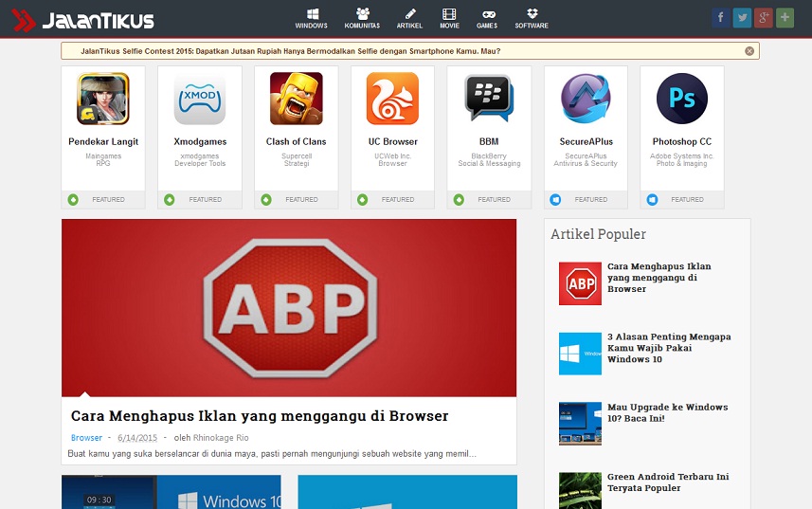Click Windows icon under Photoshop CC

tap(652, 199)
